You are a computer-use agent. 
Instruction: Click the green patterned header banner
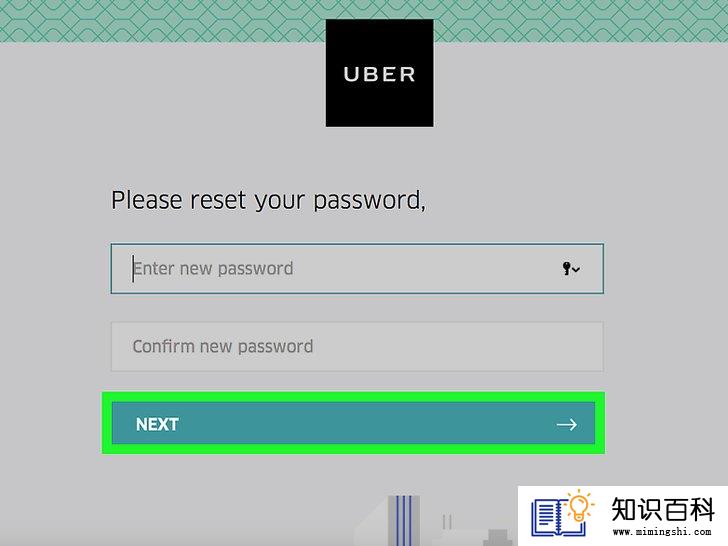pos(364,21)
